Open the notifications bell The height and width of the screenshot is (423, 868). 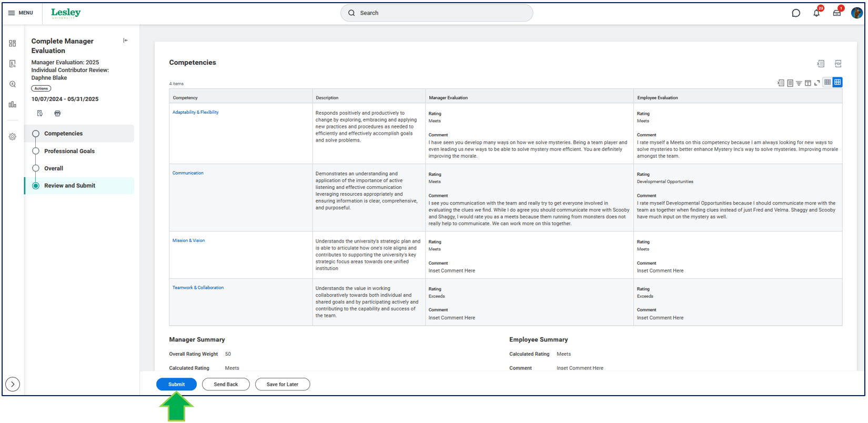(816, 13)
